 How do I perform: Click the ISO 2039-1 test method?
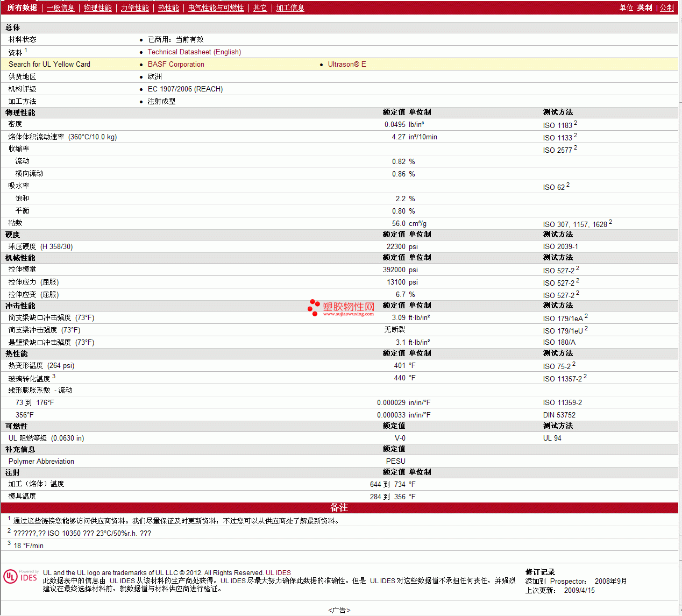(x=560, y=246)
